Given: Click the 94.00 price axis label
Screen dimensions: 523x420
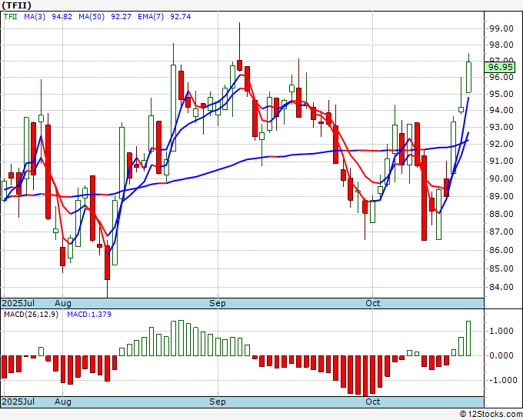Looking at the screenshot, I should click(x=501, y=110).
